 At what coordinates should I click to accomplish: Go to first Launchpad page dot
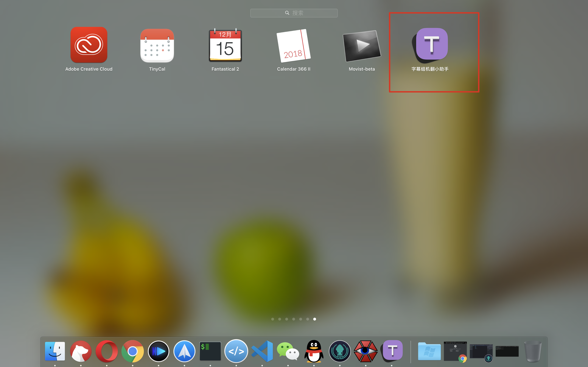click(x=273, y=319)
